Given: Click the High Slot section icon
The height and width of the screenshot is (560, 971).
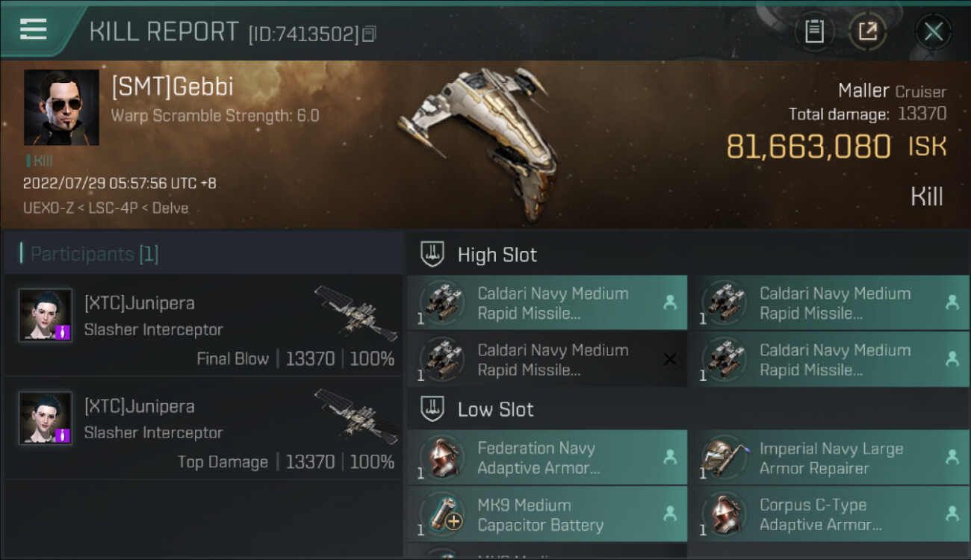Looking at the screenshot, I should [433, 254].
